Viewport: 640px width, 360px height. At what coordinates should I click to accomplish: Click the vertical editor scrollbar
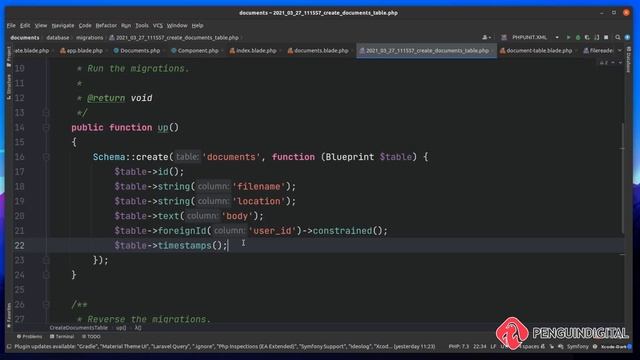coord(623,178)
